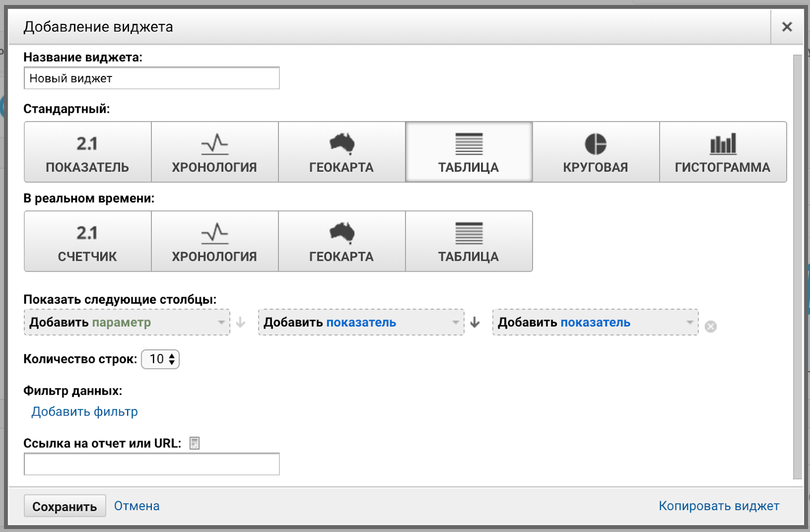Image resolution: width=810 pixels, height=532 pixels.
Task: Select the Хронология standard widget
Action: pyautogui.click(x=215, y=152)
